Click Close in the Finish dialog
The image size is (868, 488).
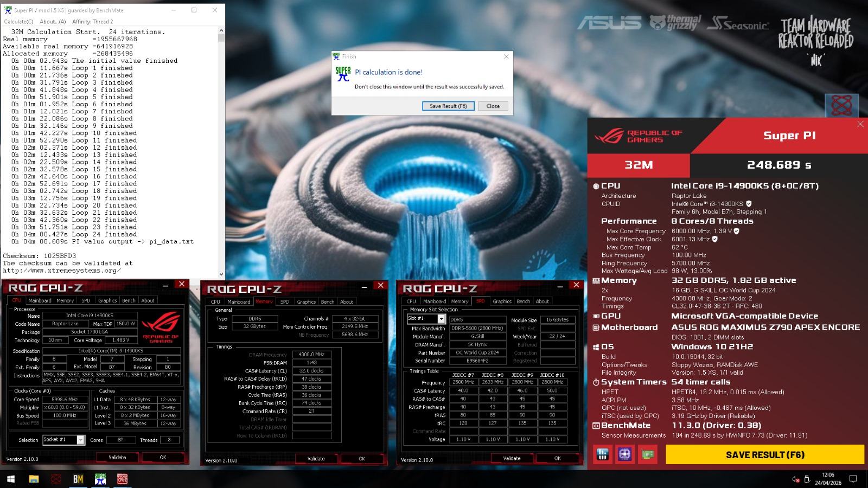[x=493, y=106]
